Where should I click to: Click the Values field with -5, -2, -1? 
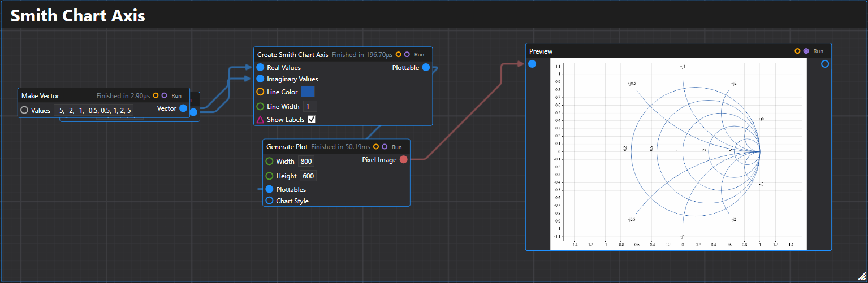94,111
